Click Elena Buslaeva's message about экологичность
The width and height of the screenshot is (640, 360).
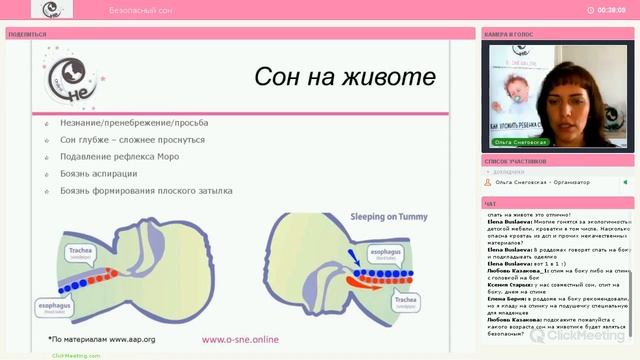[558, 232]
